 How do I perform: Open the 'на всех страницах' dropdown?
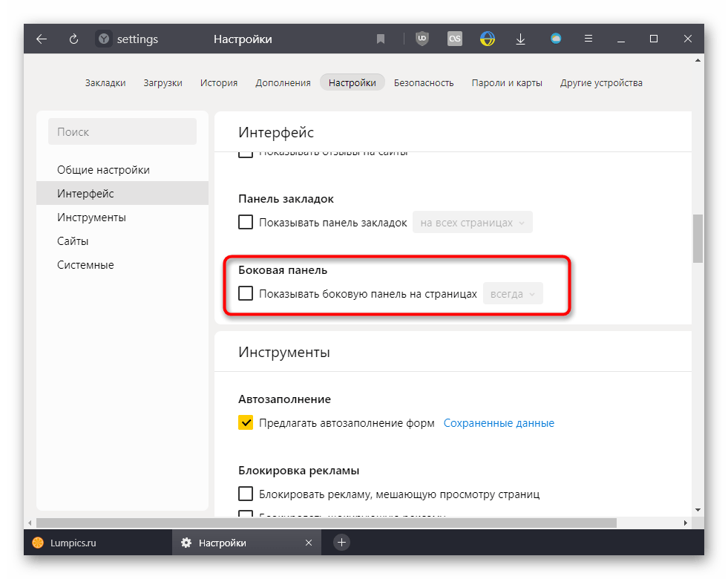472,223
